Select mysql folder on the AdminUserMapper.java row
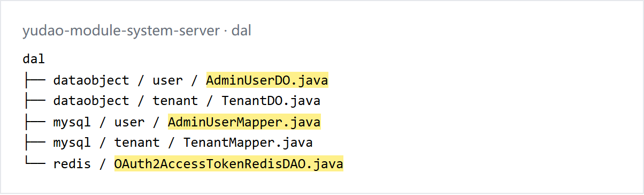644x195 pixels. coord(72,122)
